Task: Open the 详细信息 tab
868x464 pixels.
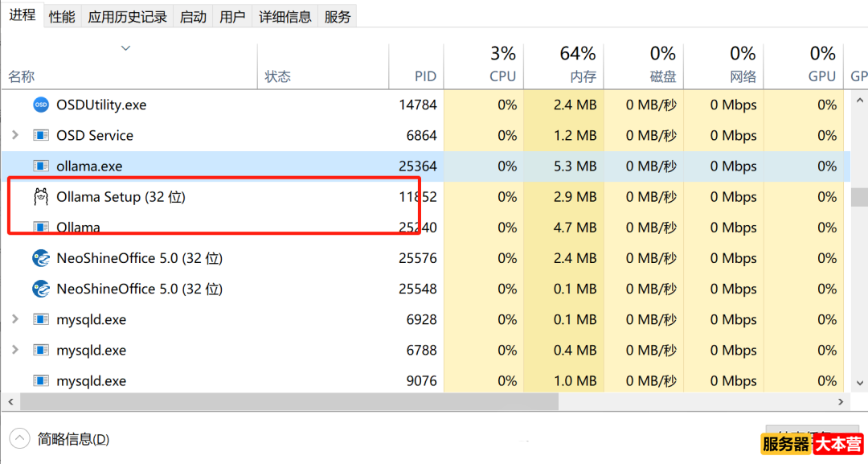Action: (285, 17)
